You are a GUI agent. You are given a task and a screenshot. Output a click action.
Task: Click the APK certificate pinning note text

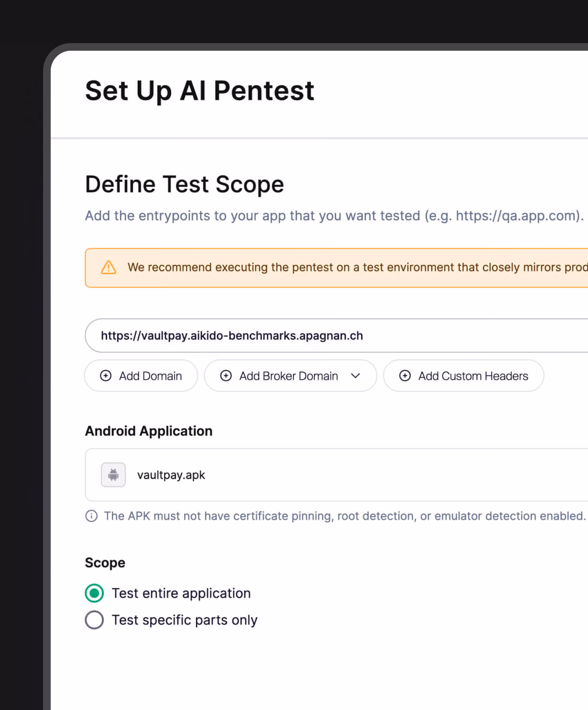coord(345,516)
